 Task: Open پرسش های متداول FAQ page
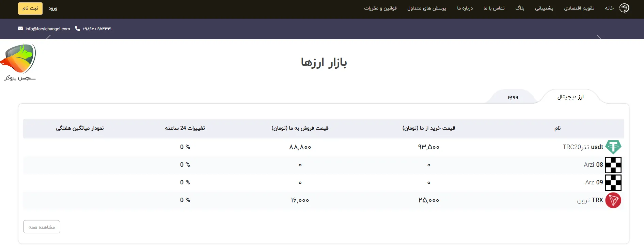tap(427, 8)
